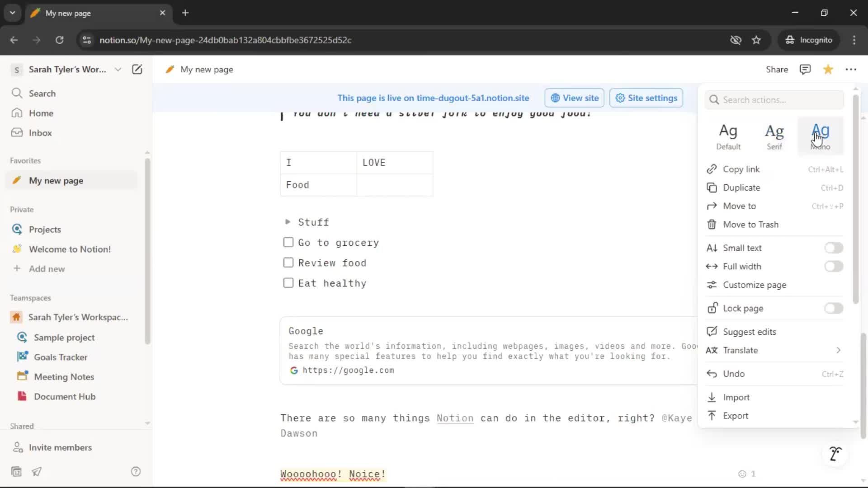This screenshot has width=868, height=488.
Task: Choose Suggest edits
Action: click(x=774, y=332)
